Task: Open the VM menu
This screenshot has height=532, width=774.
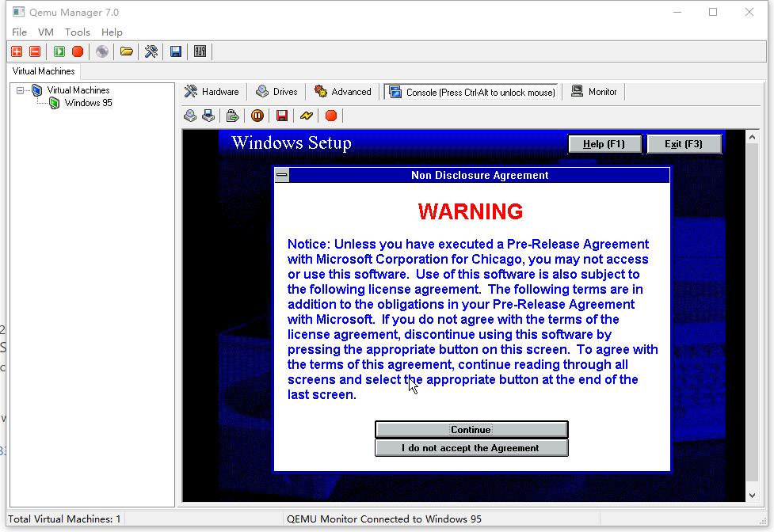Action: pyautogui.click(x=46, y=32)
